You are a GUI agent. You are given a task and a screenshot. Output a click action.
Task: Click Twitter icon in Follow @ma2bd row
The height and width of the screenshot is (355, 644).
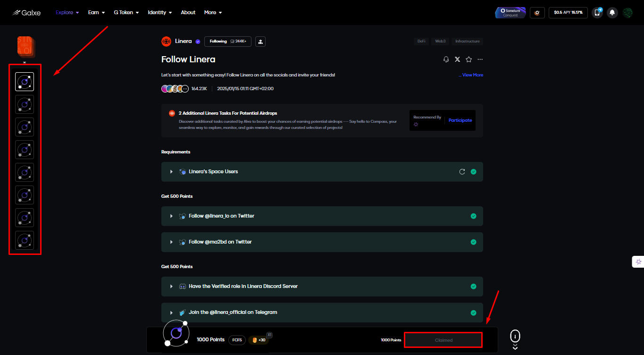point(183,242)
